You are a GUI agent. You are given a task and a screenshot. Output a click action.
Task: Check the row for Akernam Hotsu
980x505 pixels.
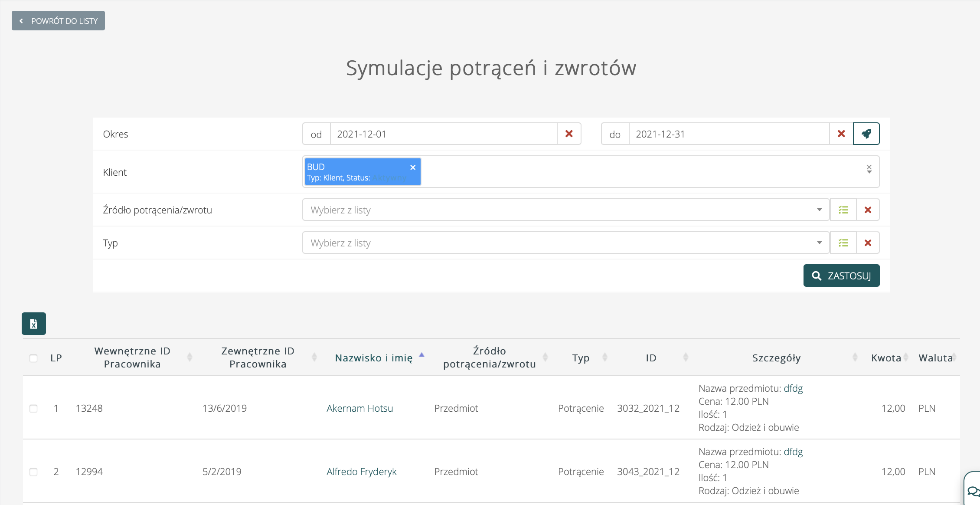pyautogui.click(x=33, y=409)
